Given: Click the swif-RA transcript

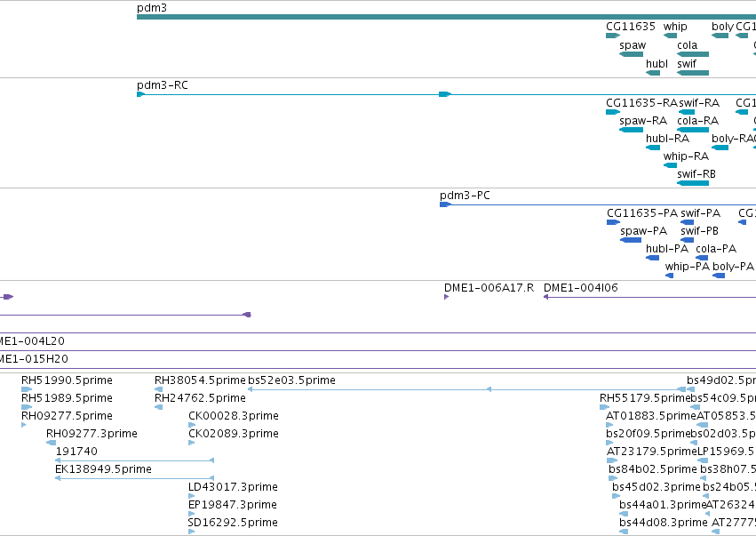Looking at the screenshot, I should click(x=687, y=112).
